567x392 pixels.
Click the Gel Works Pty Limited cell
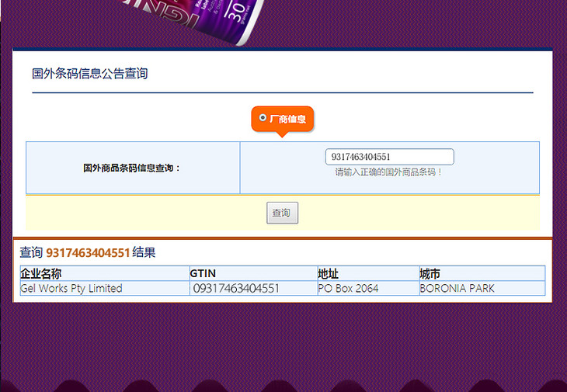105,288
